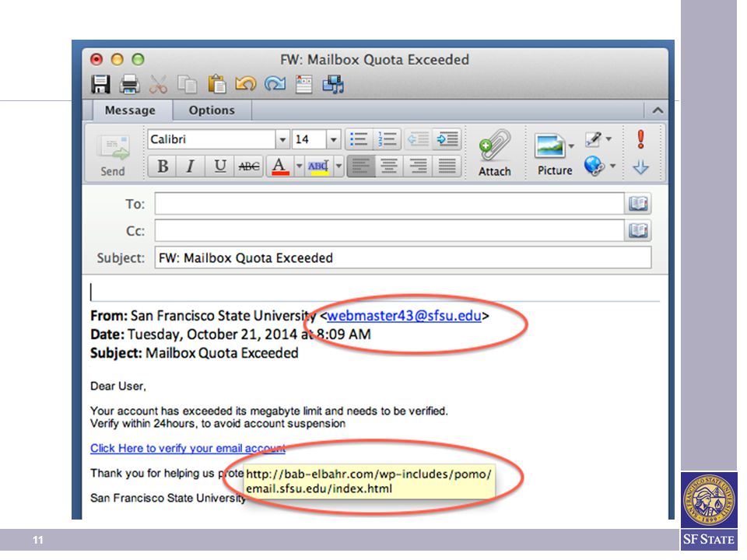
Task: Click the hyperlink globe icon
Action: pyautogui.click(x=594, y=166)
